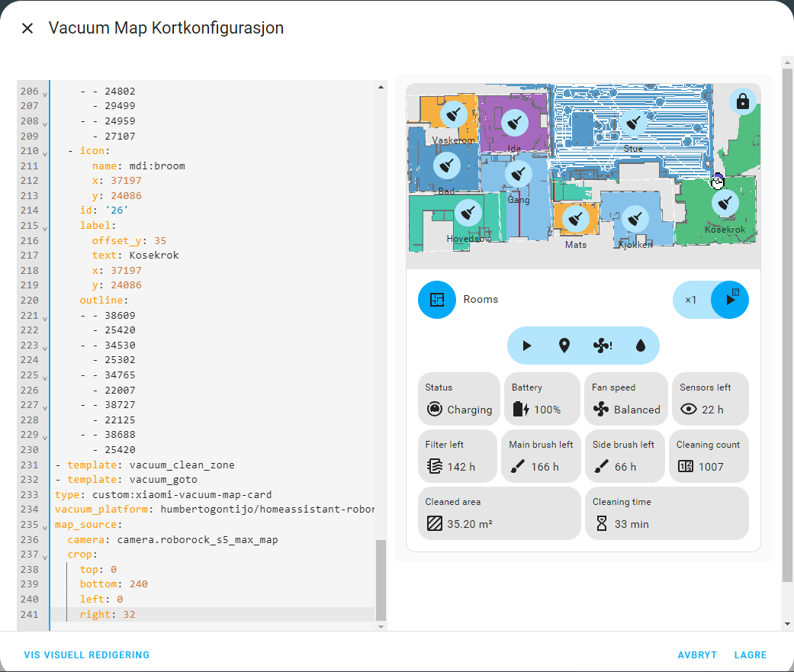Save the configuration with LAGRE
The height and width of the screenshot is (672, 794).
click(751, 654)
